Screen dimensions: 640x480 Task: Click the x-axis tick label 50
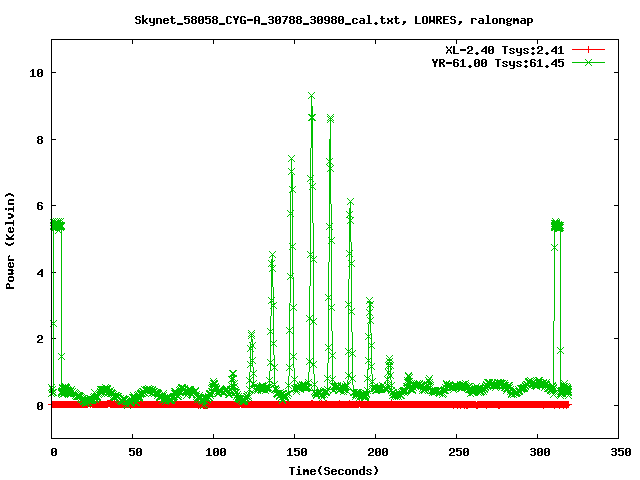[135, 452]
